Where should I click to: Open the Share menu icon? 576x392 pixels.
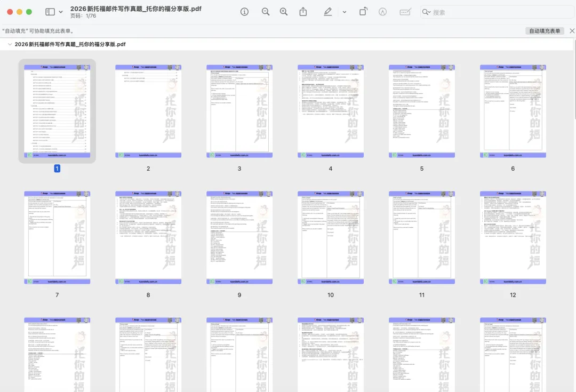point(304,11)
